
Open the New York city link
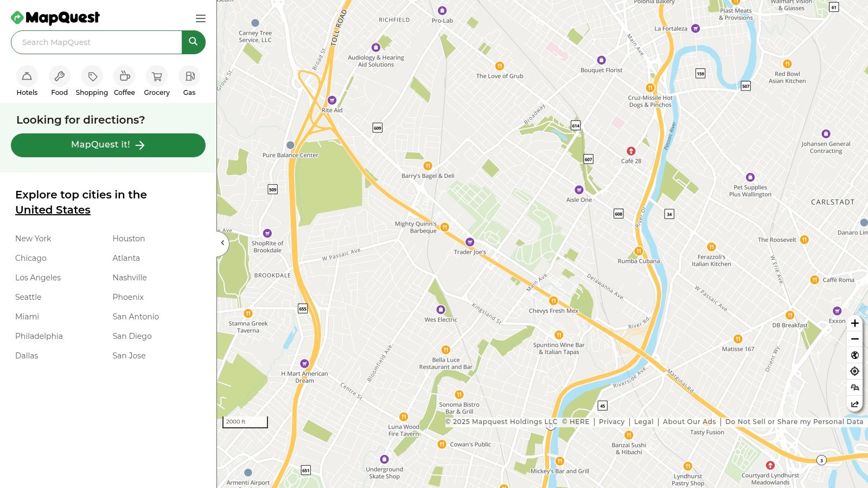(x=33, y=239)
